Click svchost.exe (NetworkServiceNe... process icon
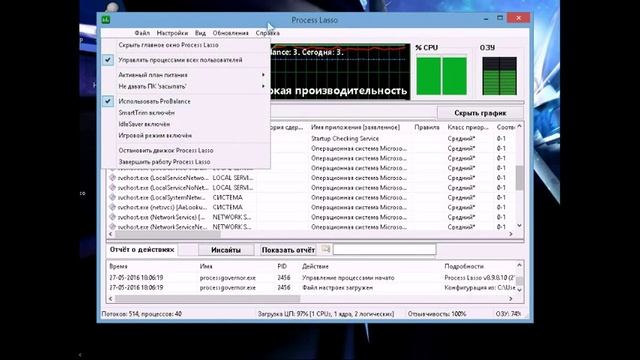The width and height of the screenshot is (640, 360). coord(112,227)
